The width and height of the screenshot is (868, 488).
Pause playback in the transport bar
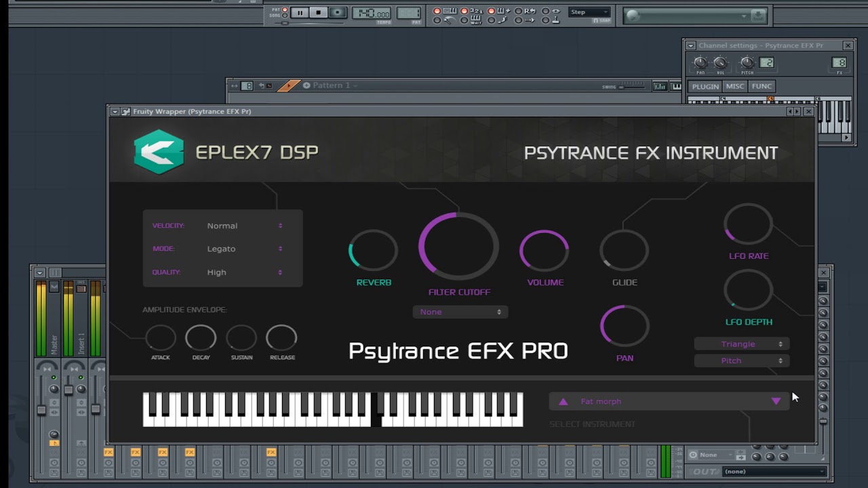click(300, 13)
